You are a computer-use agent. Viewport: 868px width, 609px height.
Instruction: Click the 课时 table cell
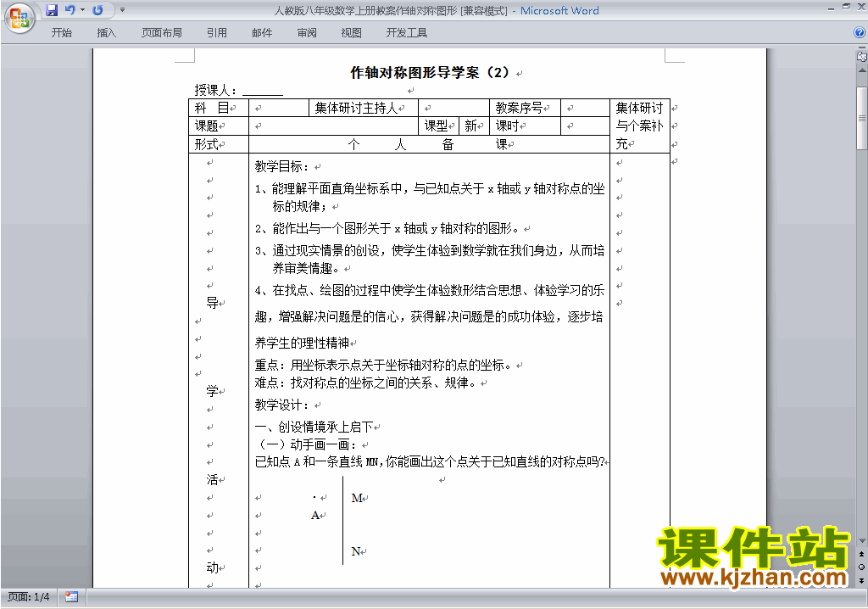[x=525, y=126]
